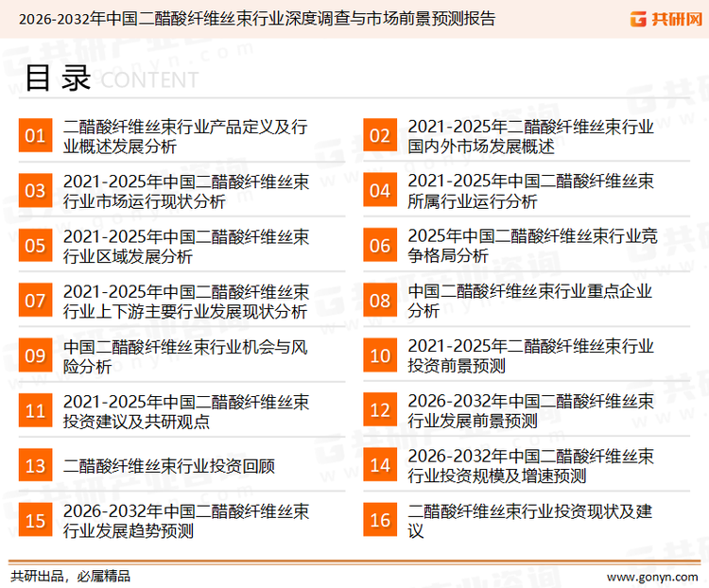
Task: Select the orange 08 chapter number box
Action: coord(380,301)
